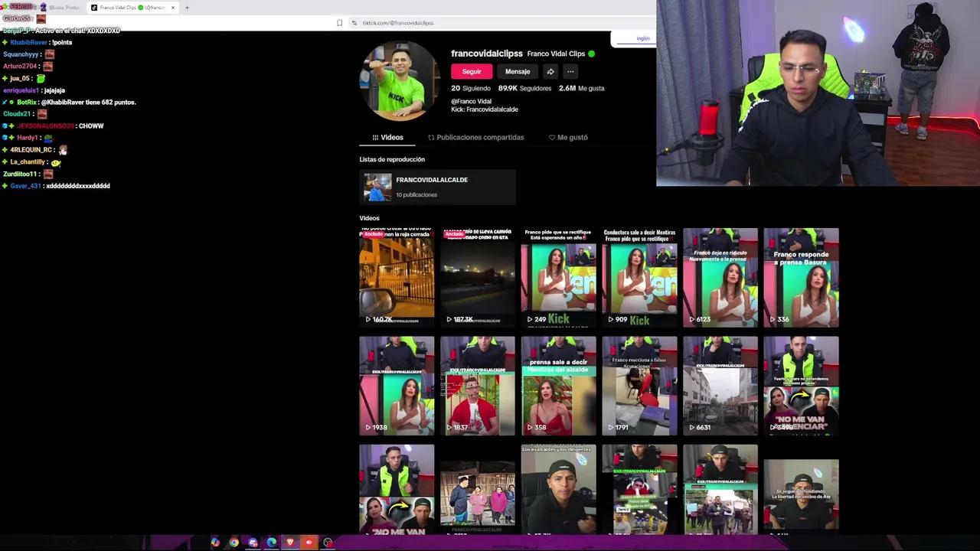Click the @Franco Vidal bio text
980x551 pixels.
click(x=471, y=101)
